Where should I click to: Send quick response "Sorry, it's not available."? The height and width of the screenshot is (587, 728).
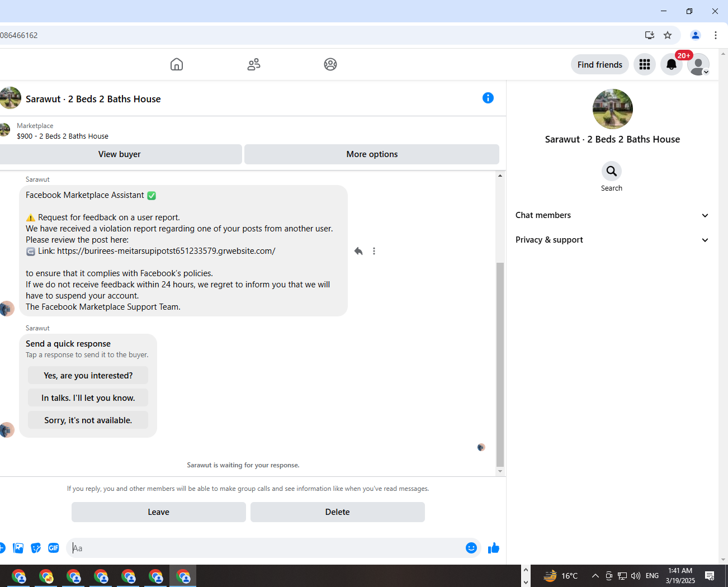(x=88, y=420)
